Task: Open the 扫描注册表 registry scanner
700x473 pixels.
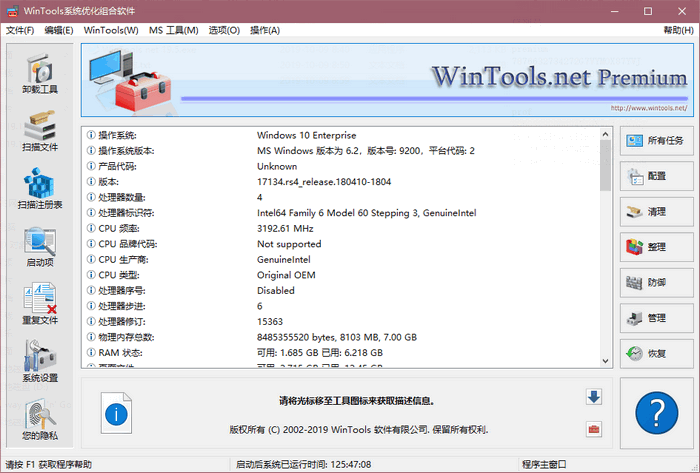Action: click(40, 188)
